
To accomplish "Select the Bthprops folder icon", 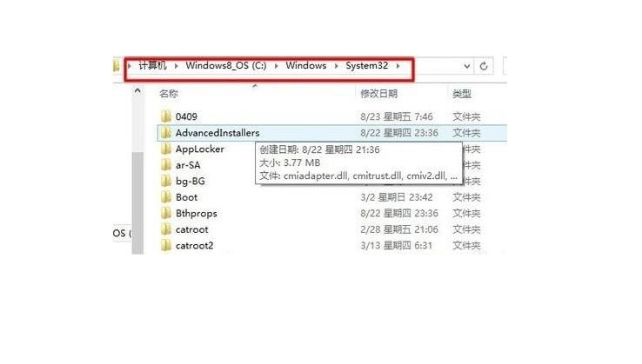I will [166, 213].
